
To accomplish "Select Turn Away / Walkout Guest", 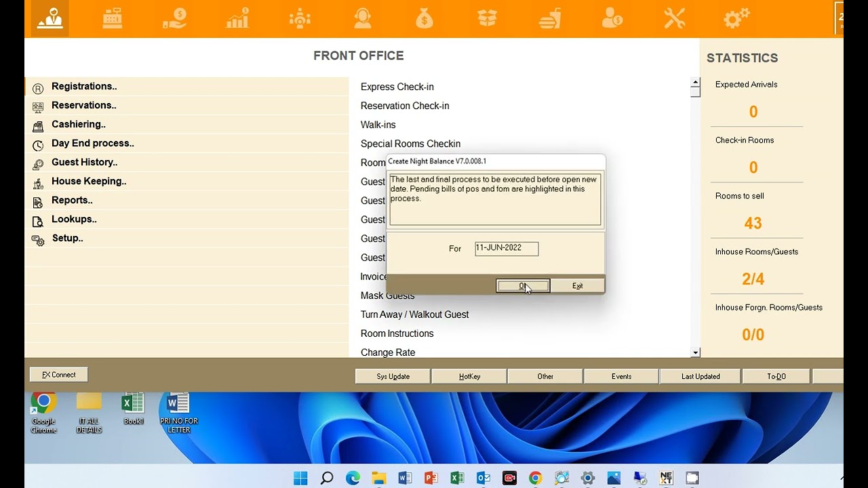I will click(415, 314).
